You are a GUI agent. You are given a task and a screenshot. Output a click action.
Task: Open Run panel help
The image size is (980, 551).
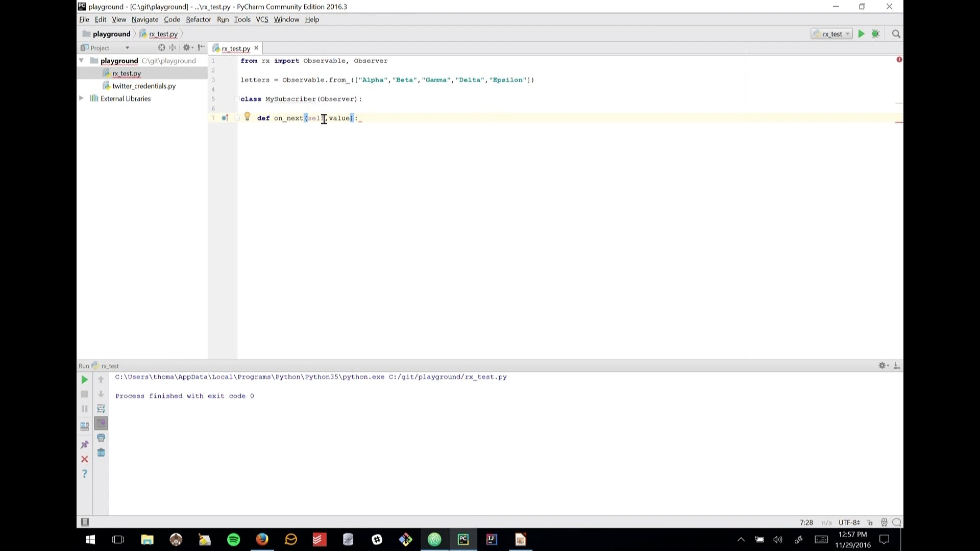tap(85, 474)
